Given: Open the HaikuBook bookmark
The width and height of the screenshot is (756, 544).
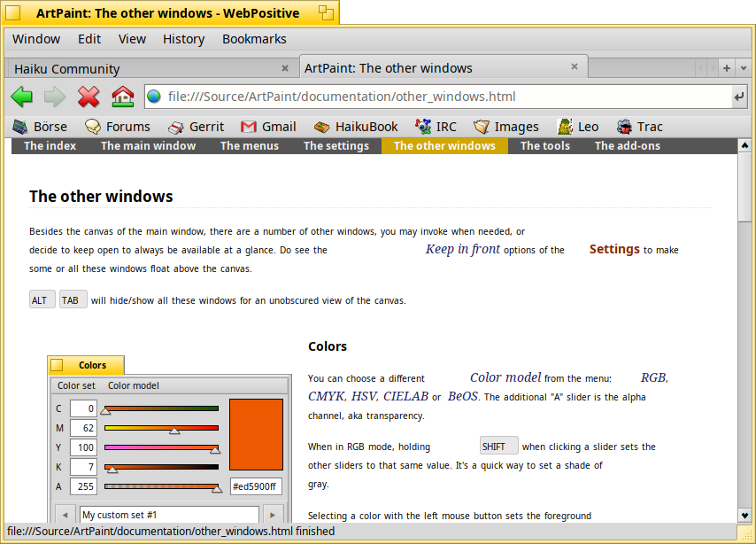Looking at the screenshot, I should (355, 127).
